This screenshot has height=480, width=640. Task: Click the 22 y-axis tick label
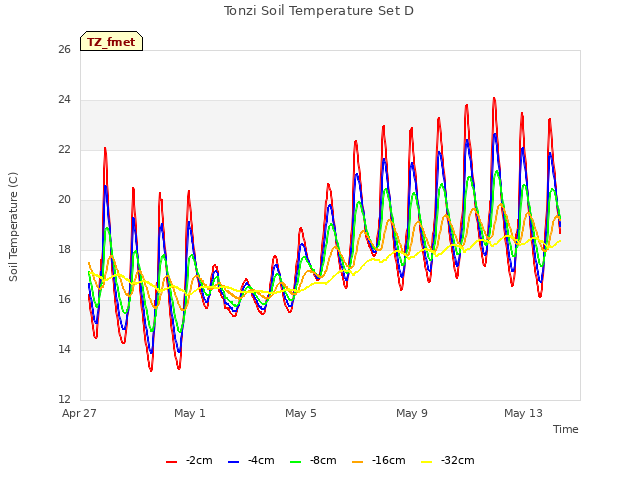point(64,150)
